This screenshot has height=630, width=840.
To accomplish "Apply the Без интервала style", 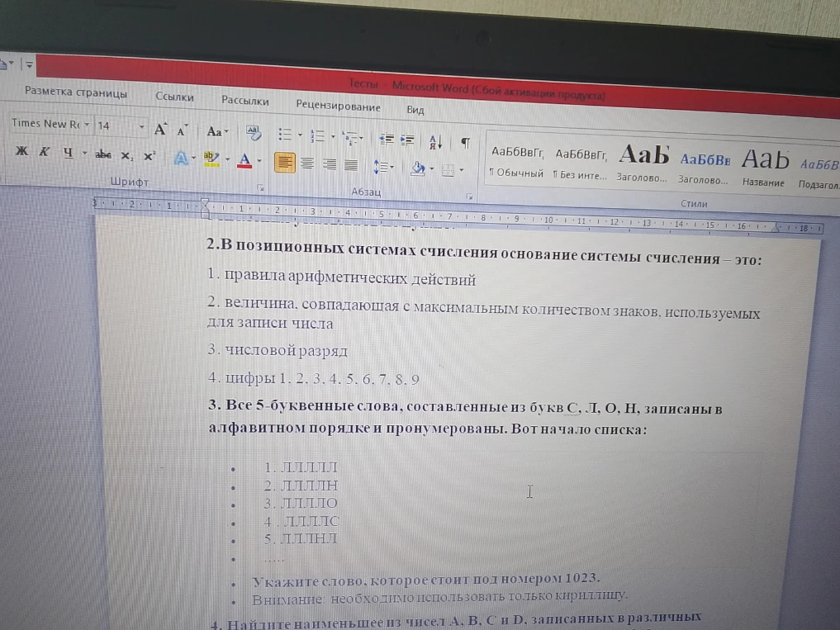I will click(581, 164).
